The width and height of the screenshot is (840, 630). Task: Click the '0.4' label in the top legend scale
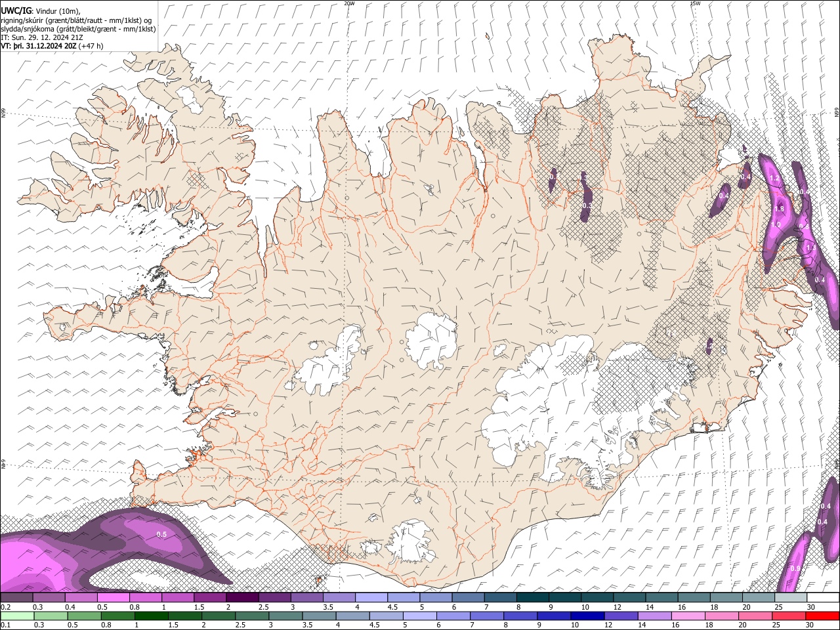(x=70, y=607)
